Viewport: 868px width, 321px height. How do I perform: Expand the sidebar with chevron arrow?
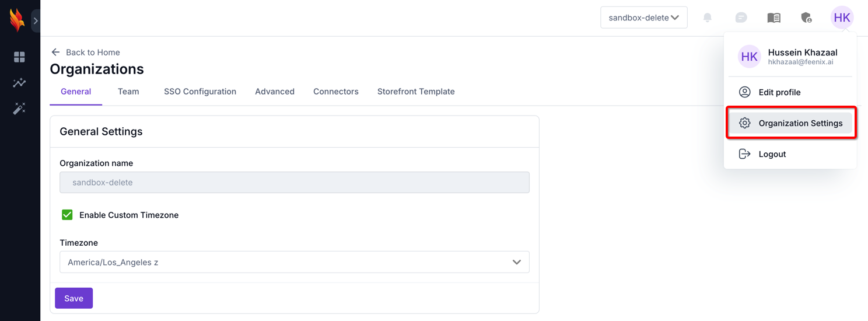pyautogui.click(x=36, y=21)
